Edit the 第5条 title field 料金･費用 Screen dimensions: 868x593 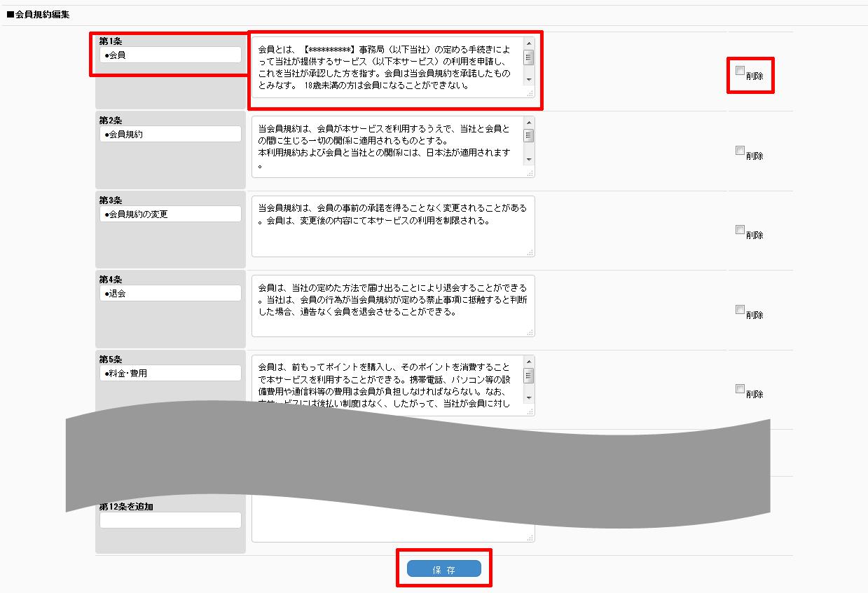click(x=170, y=373)
